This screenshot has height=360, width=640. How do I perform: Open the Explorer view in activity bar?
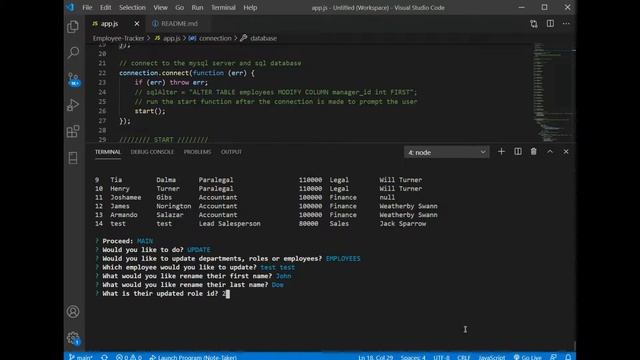tap(73, 27)
